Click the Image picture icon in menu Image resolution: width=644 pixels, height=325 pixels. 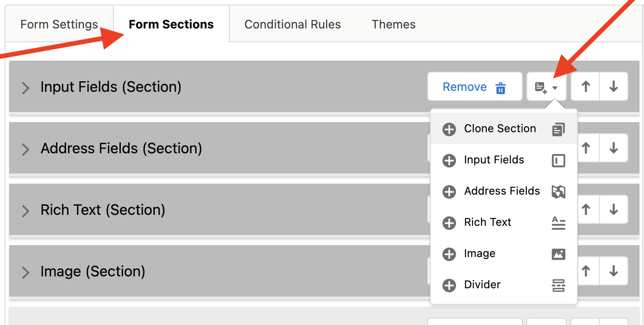(x=558, y=254)
